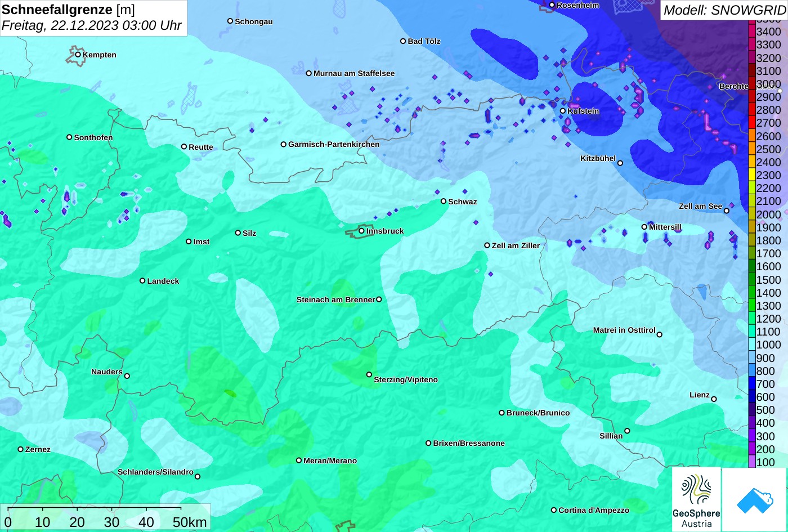Screen dimensions: 788x532
Task: Click the Nauders location marker
Action: pyautogui.click(x=127, y=376)
